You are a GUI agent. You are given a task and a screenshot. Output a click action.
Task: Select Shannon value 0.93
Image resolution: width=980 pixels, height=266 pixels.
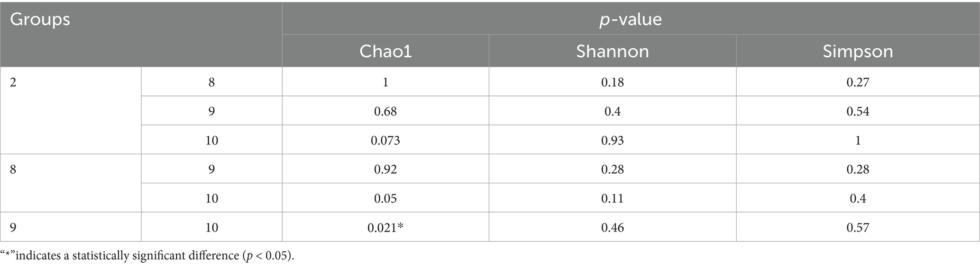(x=613, y=140)
